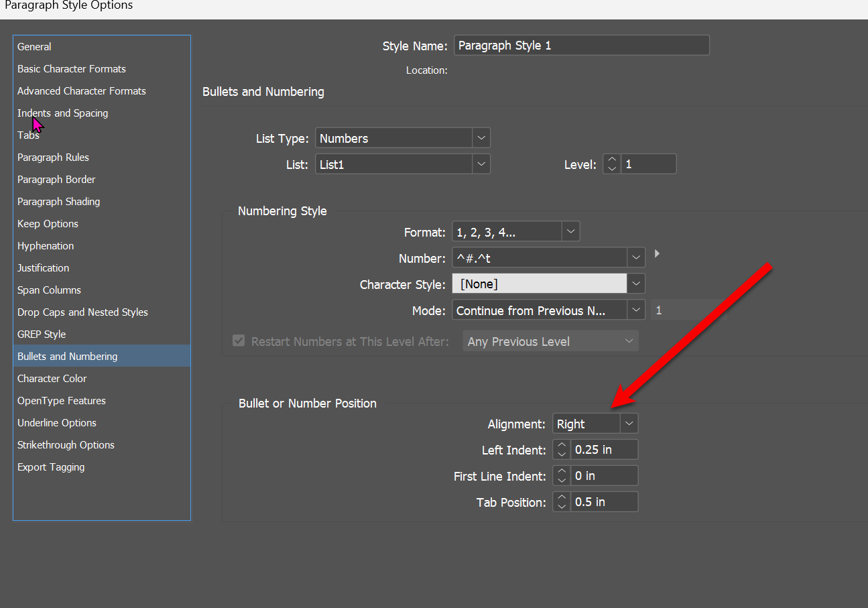Open the Number special characters flyout arrow
The height and width of the screenshot is (608, 868).
[657, 254]
